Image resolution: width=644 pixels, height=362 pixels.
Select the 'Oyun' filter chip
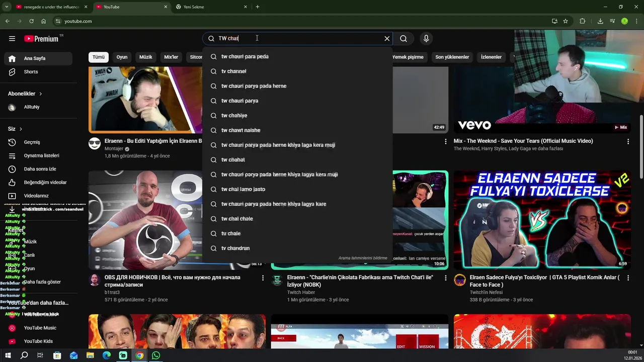[x=122, y=57]
